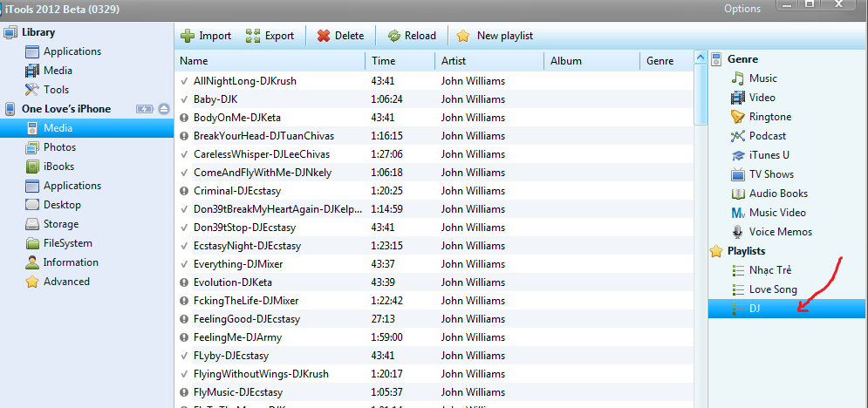Open the iBooks green book icon
The image size is (868, 408).
click(32, 167)
